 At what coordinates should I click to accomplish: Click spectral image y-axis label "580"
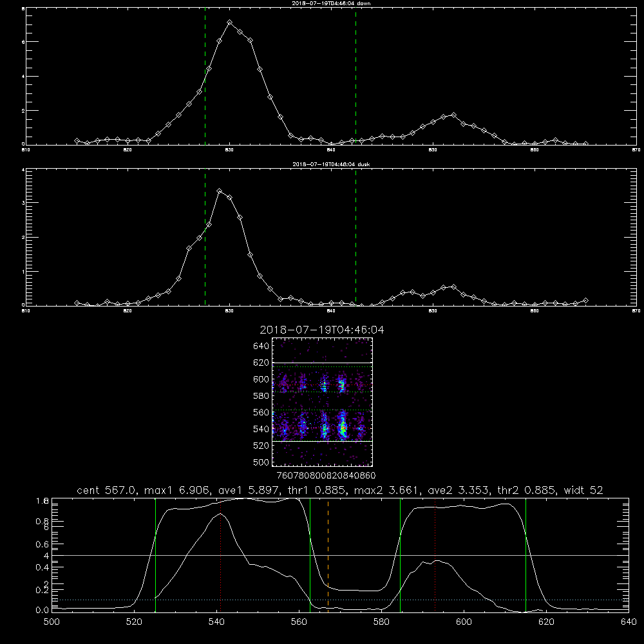[261, 396]
